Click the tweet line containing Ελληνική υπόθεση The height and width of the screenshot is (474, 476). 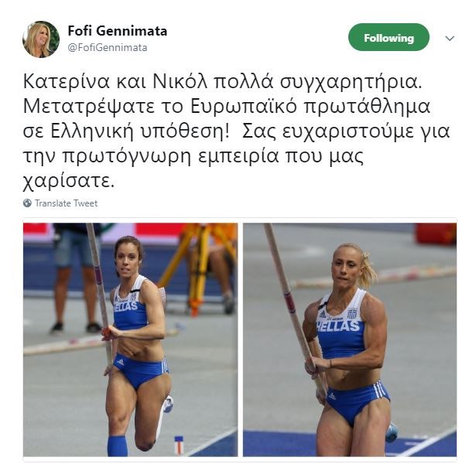236,131
